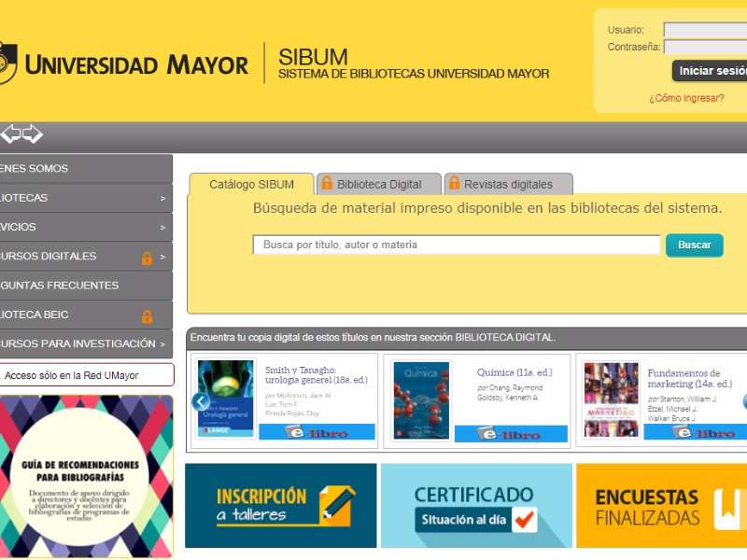The width and height of the screenshot is (747, 560).
Task: Open the Quiénes Somos sidebar item
Action: [x=86, y=169]
